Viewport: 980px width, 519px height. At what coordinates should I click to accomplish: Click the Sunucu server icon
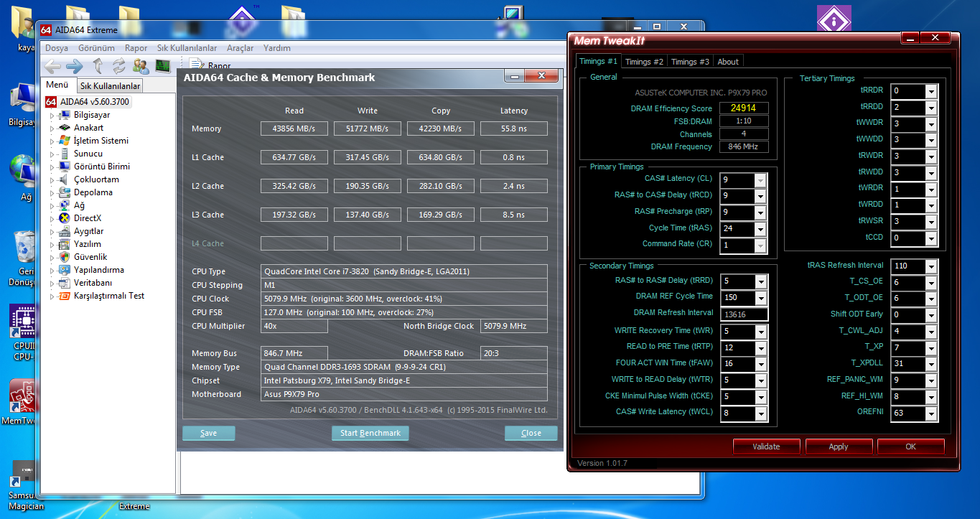click(x=65, y=154)
